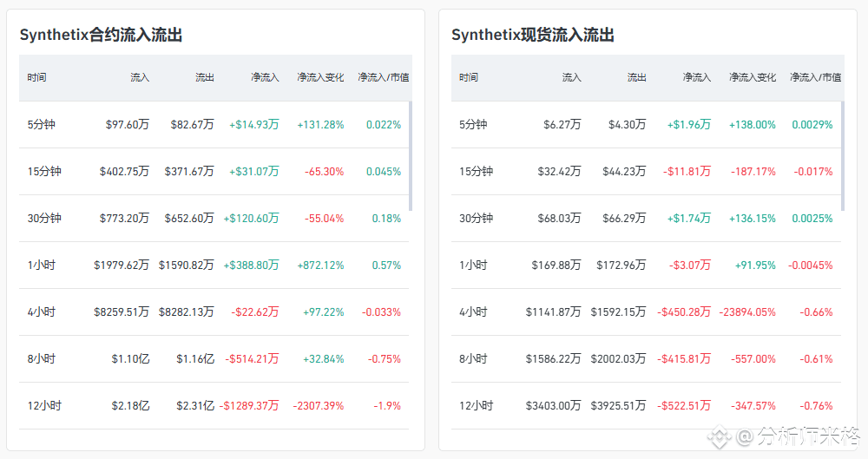Select the 4小时 row in contract table
The width and height of the screenshot is (868, 459).
(x=214, y=312)
